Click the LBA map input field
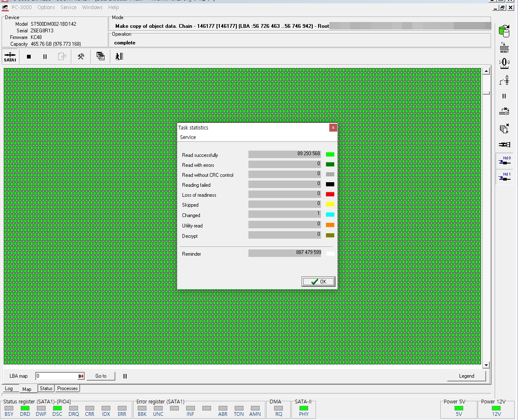The width and height of the screenshot is (518, 420). (56, 376)
